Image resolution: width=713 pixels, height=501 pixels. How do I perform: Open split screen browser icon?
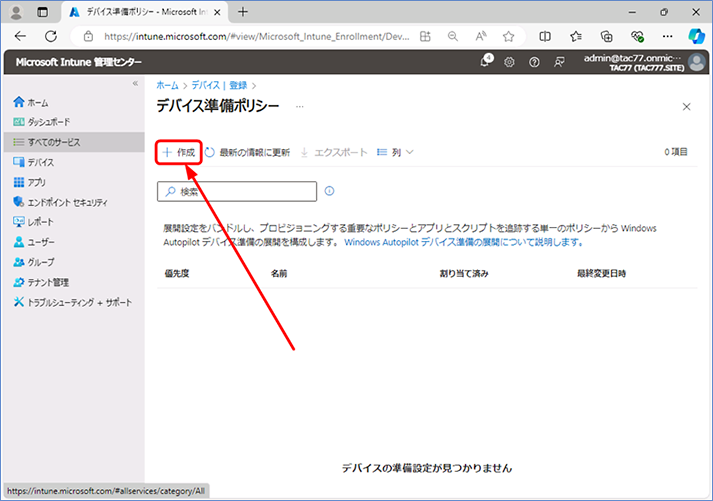(545, 36)
